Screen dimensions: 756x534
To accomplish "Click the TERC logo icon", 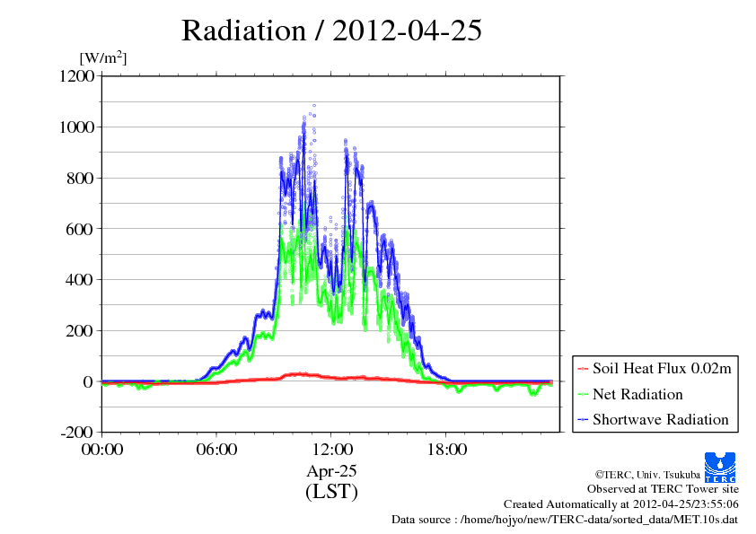I will pos(720,467).
